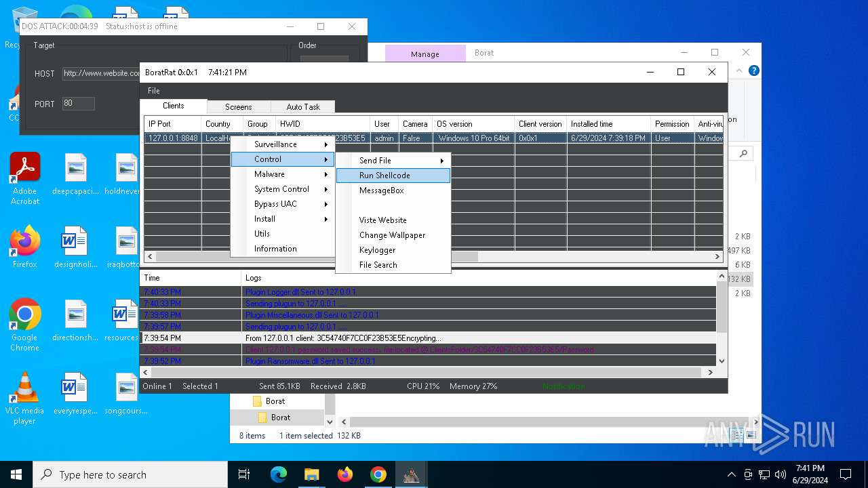Type in Windows taskbar search box
The height and width of the screenshot is (488, 868).
130,474
